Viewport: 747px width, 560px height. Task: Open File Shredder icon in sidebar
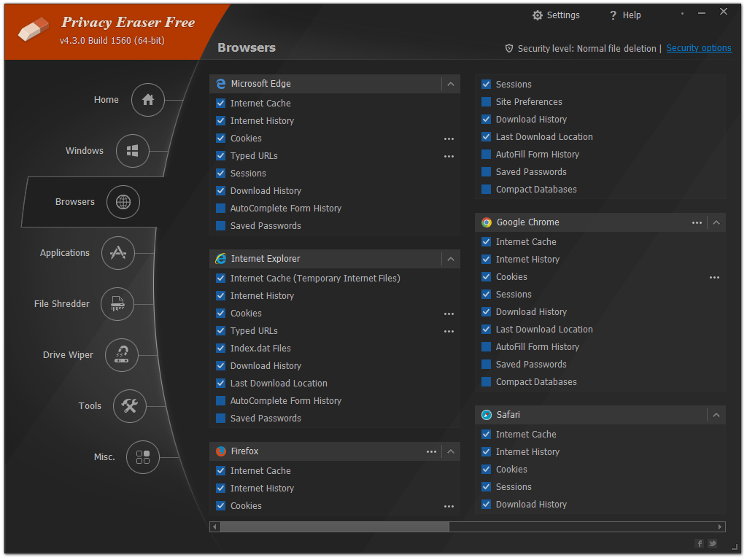[117, 304]
